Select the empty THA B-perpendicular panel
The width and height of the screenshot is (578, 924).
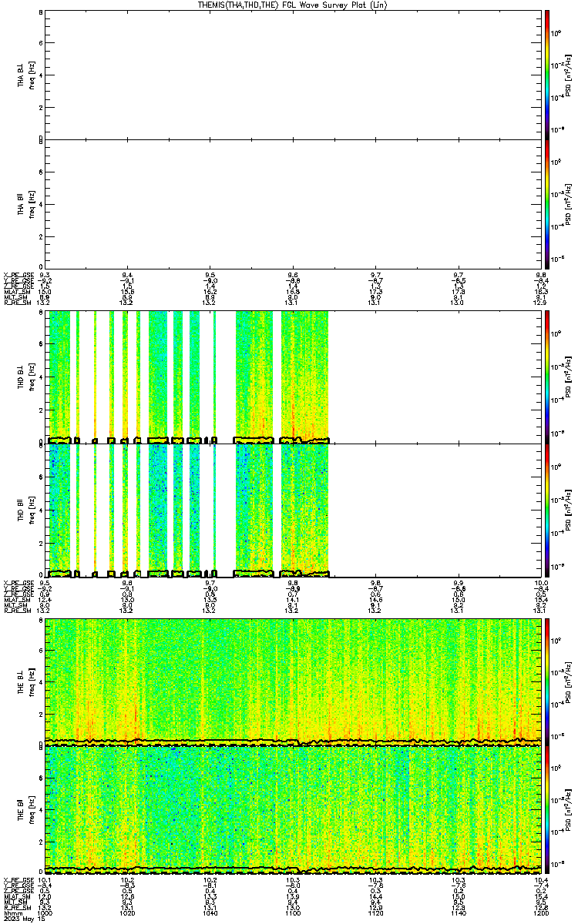pos(293,74)
